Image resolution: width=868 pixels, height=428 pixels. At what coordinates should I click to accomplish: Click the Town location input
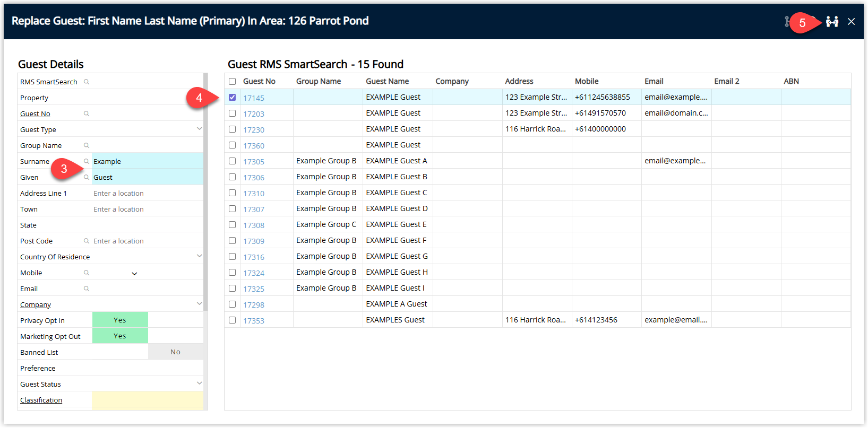point(148,209)
